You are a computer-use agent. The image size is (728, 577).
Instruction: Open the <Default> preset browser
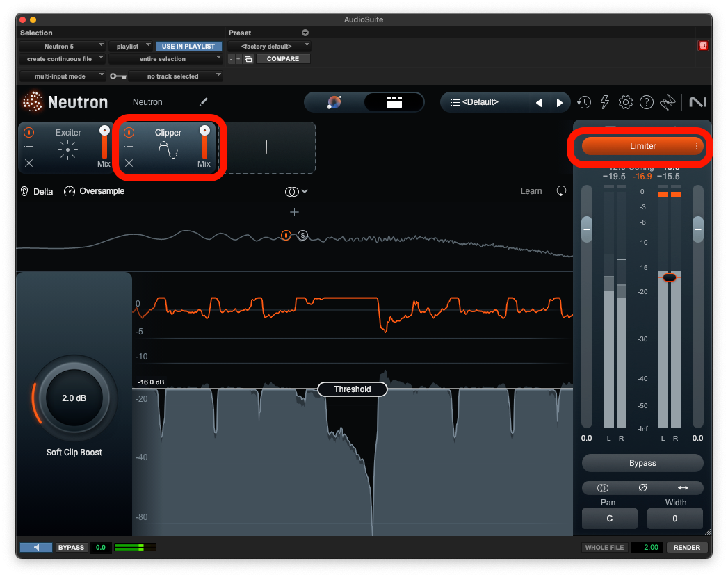[480, 102]
